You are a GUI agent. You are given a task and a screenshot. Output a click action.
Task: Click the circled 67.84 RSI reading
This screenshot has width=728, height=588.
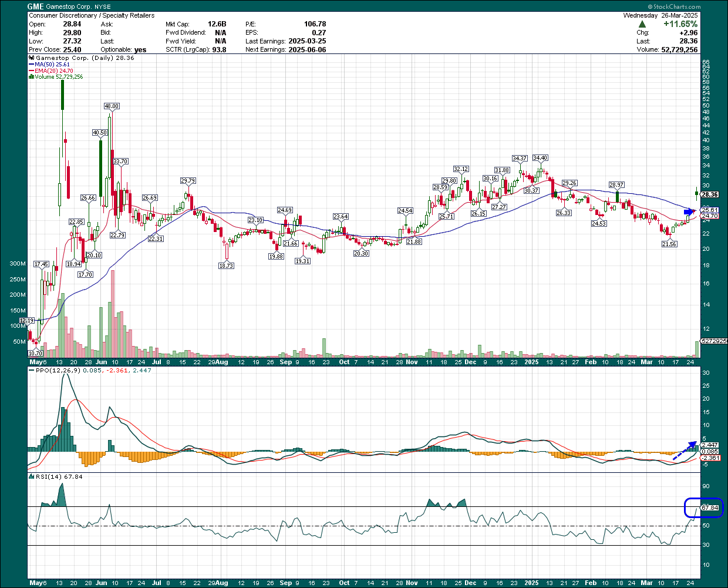(x=710, y=509)
